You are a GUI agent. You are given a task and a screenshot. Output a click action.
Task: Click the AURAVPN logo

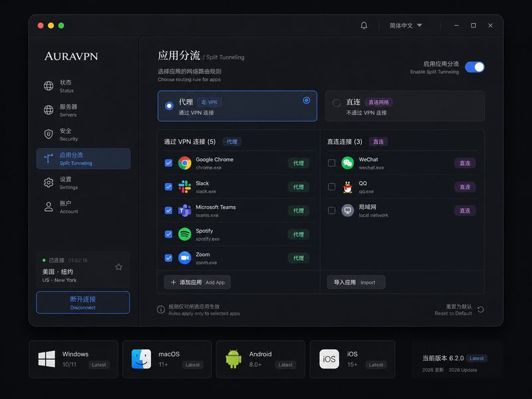tap(71, 57)
